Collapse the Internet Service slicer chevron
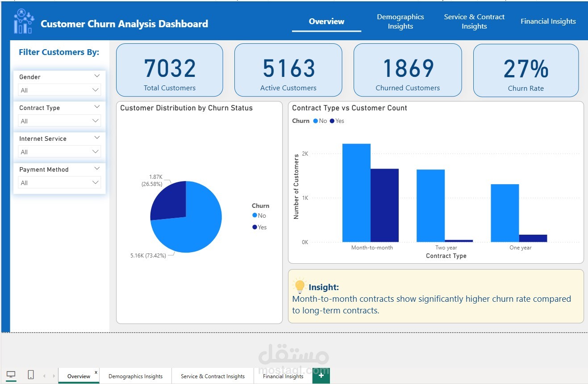588x384 pixels. tap(97, 138)
